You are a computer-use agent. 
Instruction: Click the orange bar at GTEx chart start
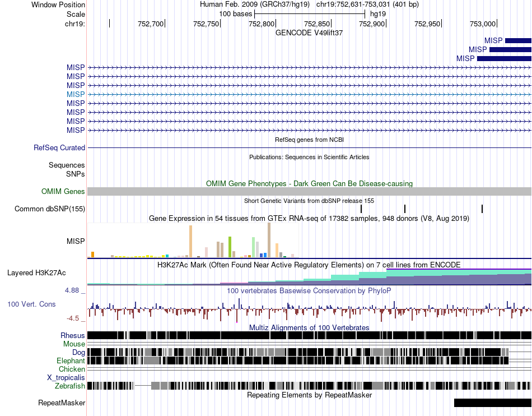click(x=92, y=255)
